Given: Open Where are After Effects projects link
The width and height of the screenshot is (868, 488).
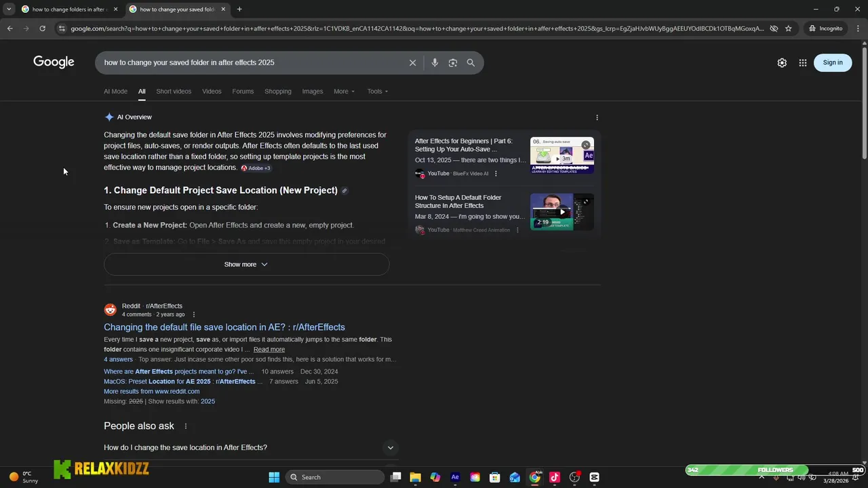Looking at the screenshot, I should [x=178, y=371].
